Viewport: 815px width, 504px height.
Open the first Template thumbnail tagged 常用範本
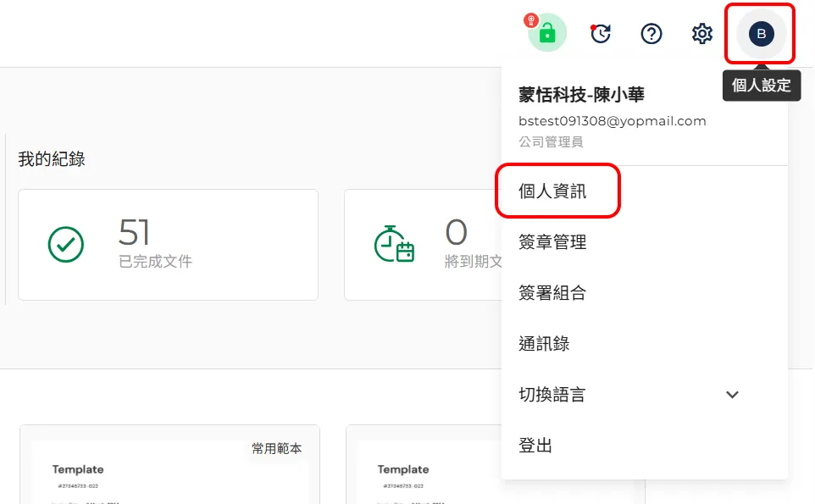click(x=169, y=474)
